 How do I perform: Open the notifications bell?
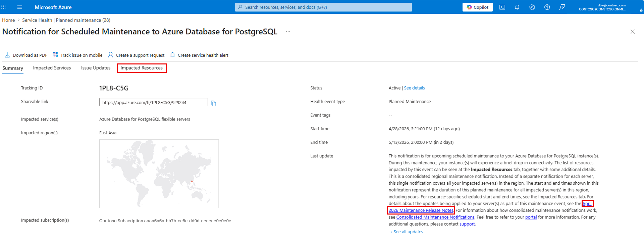(x=517, y=7)
